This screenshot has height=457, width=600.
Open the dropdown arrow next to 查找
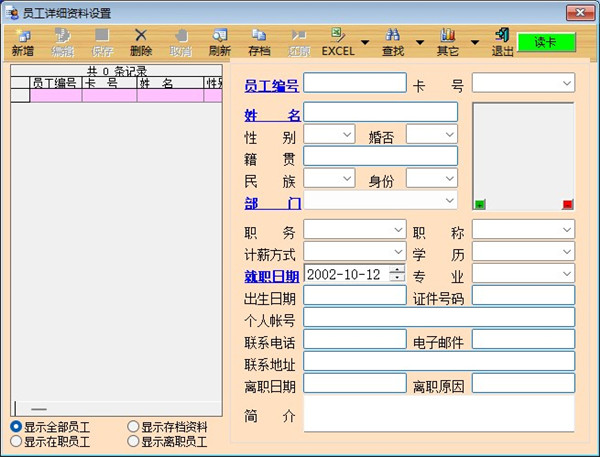coord(420,42)
